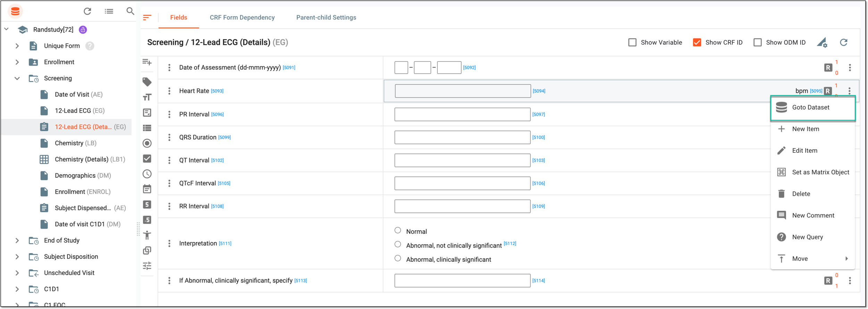
Task: Open search in the study tree
Action: coord(130,11)
